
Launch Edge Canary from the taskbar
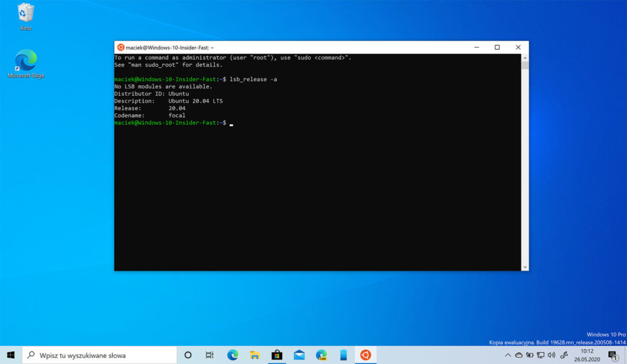pos(321,355)
